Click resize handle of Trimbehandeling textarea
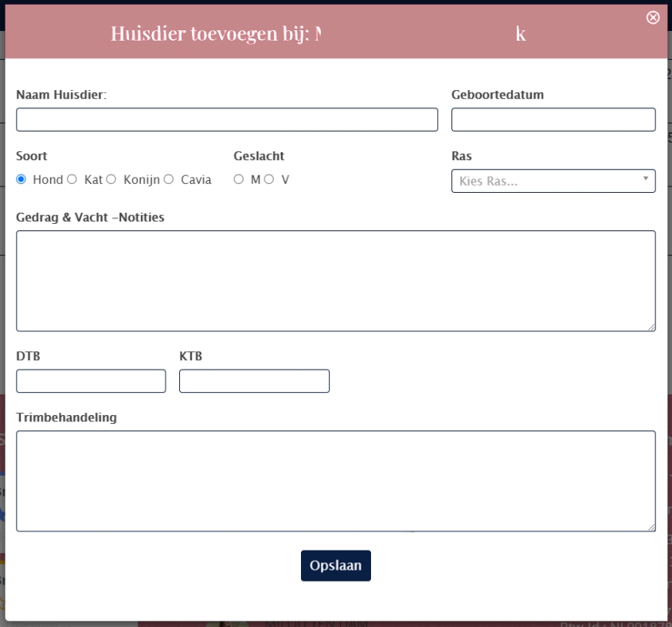 click(x=651, y=527)
